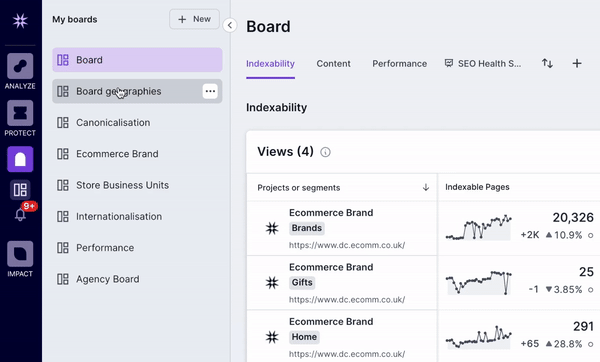Screen dimensions: 600x362
Task: Click the sparkline chart in Gifts row
Action: click(x=478, y=282)
